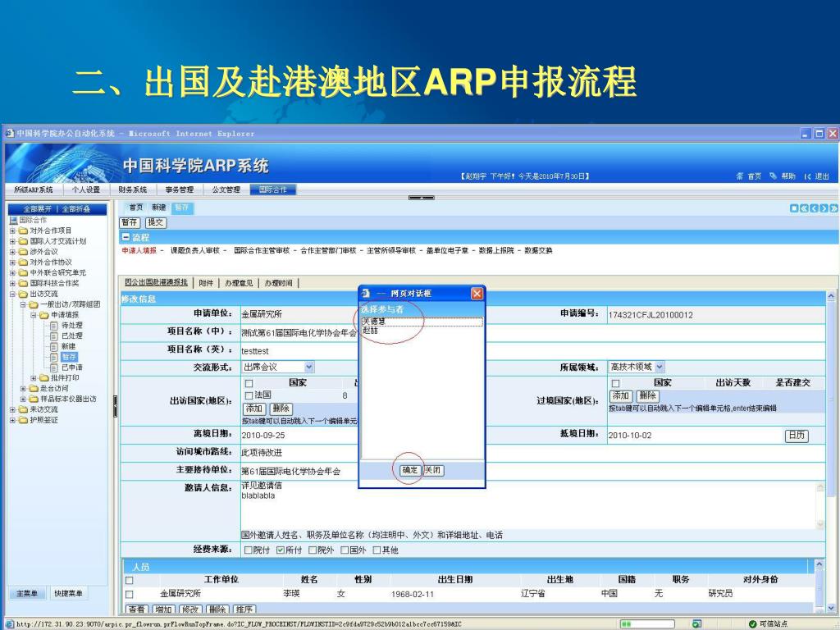Image resolution: width=840 pixels, height=630 pixels.
Task: Tick header checkbox of 过境国家 table
Action: tap(615, 384)
